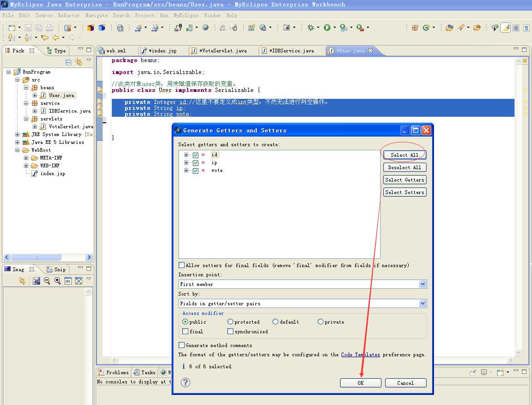Expand the id field node in dialog

186,154
